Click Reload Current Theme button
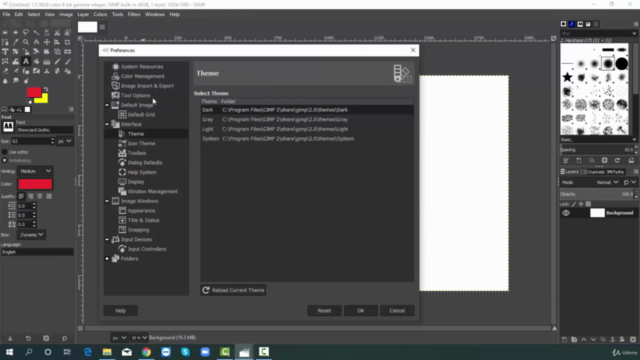 pos(233,290)
